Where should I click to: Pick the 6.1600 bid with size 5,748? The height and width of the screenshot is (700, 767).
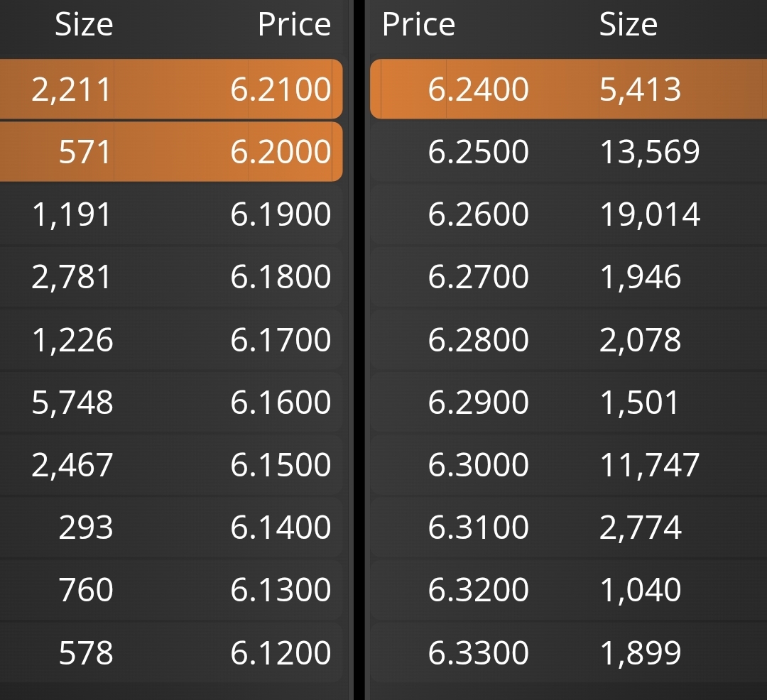coord(170,402)
